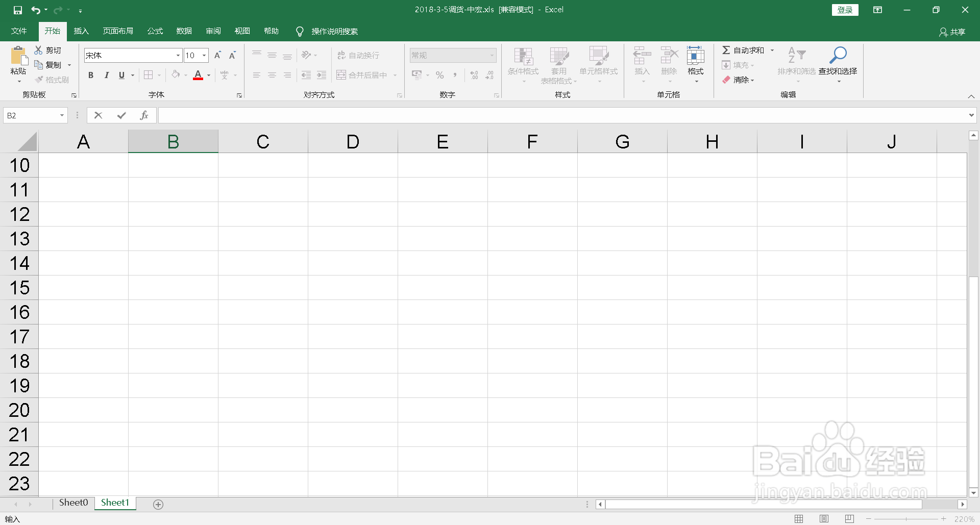Viewport: 980px width, 525px height.
Task: Apply red font color A button
Action: [x=198, y=75]
